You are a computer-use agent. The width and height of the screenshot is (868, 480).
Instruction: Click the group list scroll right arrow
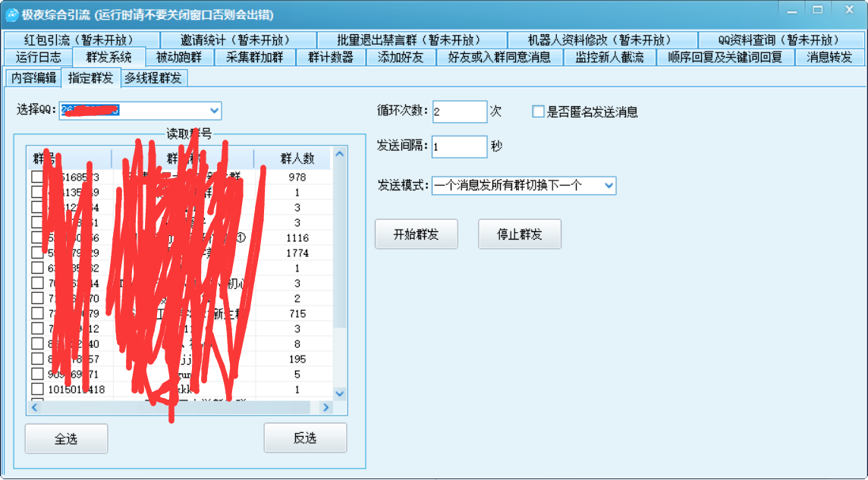(x=325, y=407)
